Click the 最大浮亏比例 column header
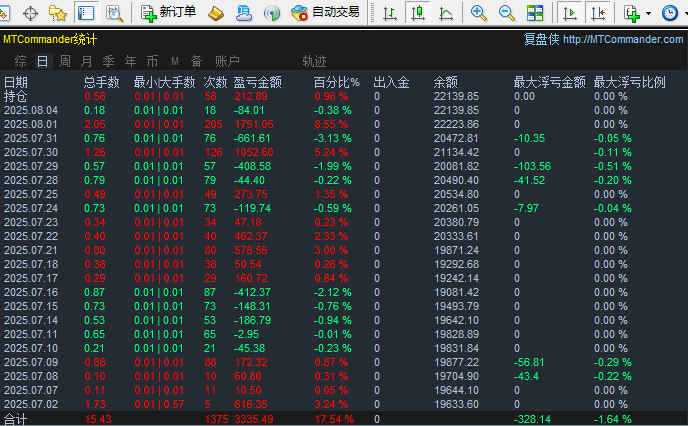The width and height of the screenshot is (688, 426). point(630,82)
